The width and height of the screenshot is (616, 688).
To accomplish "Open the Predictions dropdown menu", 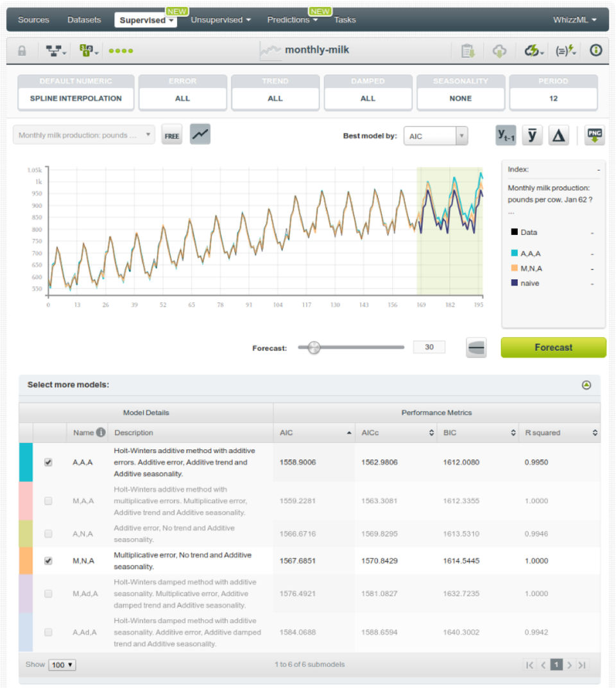I will (292, 20).
